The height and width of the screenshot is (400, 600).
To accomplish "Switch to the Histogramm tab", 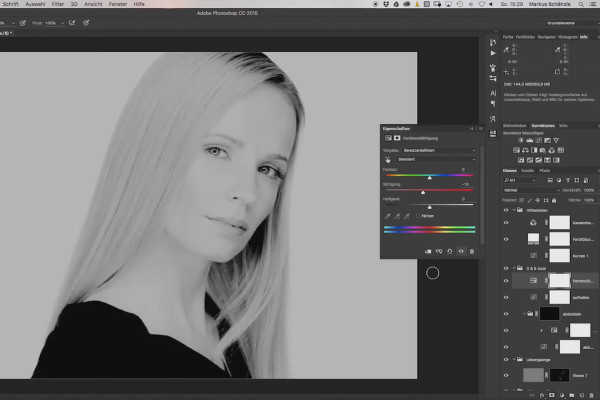I will [567, 37].
